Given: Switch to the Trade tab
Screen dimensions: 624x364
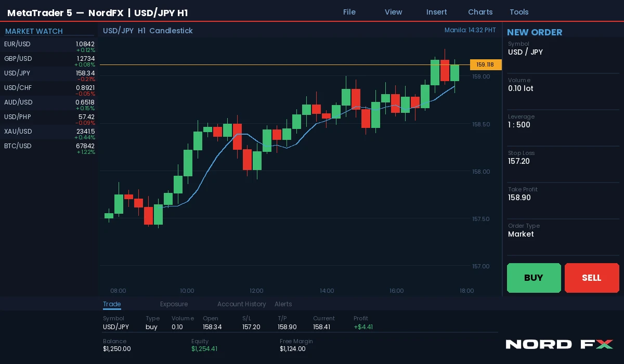Looking at the screenshot, I should pyautogui.click(x=112, y=304).
